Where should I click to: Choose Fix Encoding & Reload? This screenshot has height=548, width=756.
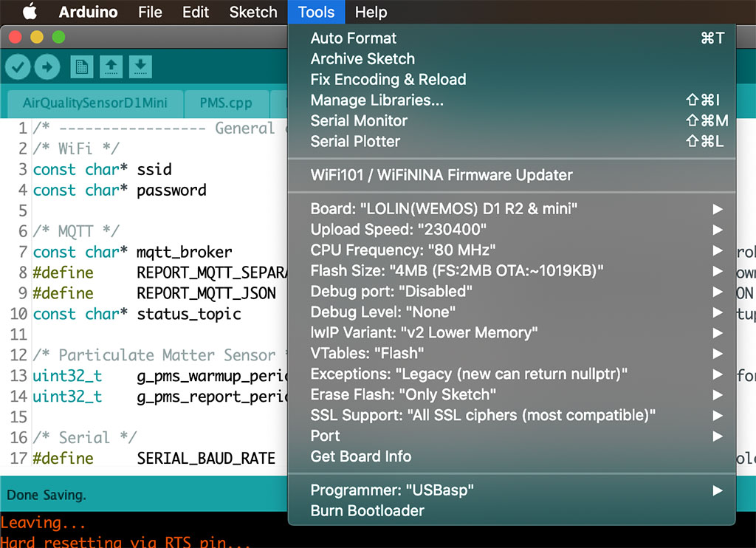click(x=512, y=79)
